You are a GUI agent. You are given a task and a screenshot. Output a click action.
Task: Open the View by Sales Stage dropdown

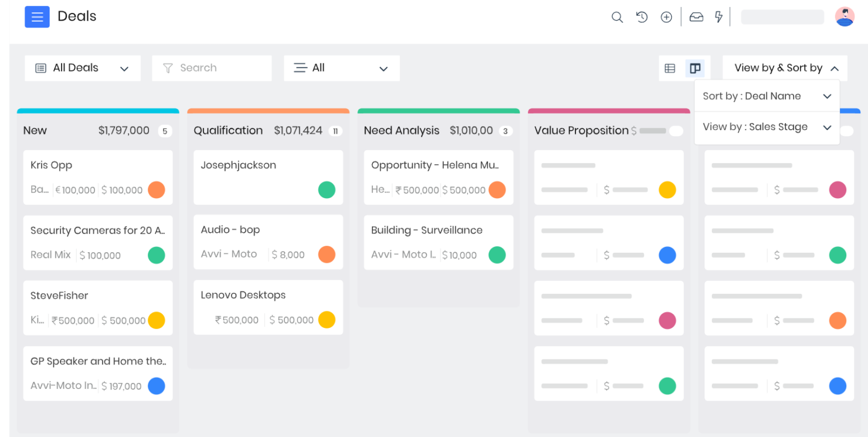click(x=767, y=126)
